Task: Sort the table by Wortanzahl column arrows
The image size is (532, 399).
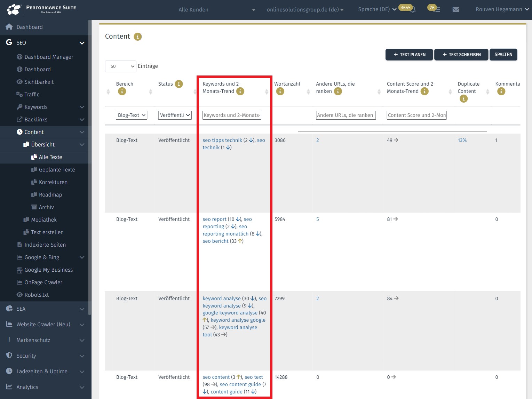Action: point(308,92)
